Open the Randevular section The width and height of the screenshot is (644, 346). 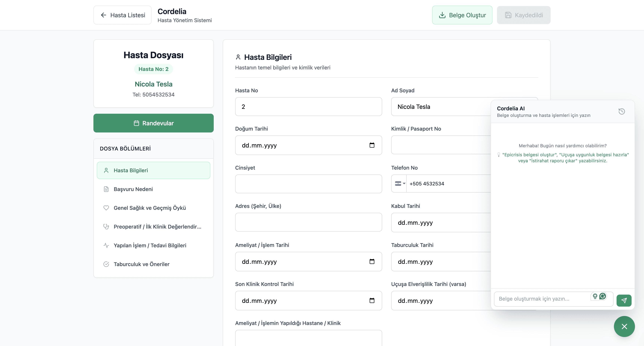[154, 123]
